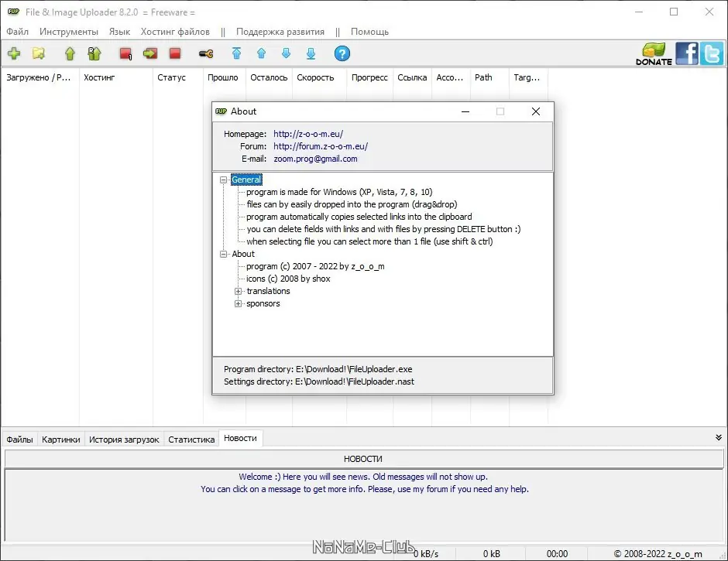Open files using the folder icon
The height and width of the screenshot is (561, 728).
pos(36,53)
